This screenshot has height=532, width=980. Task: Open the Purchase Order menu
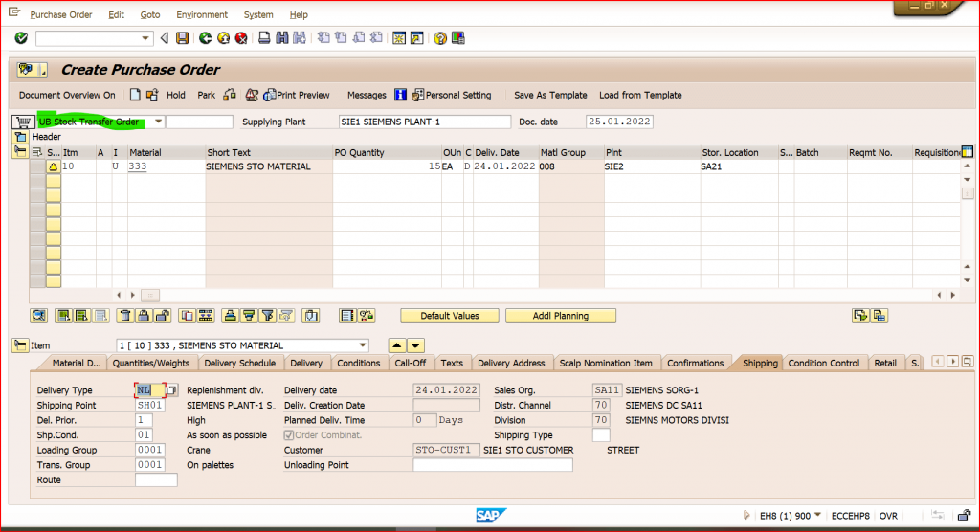[x=61, y=14]
